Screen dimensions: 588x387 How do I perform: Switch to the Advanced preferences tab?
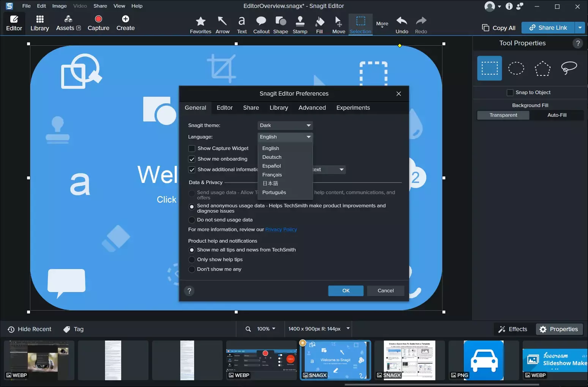point(312,108)
